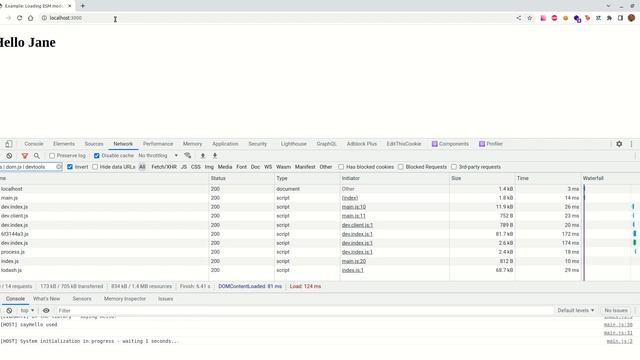Click the pink extension icon beside the star
This screenshot has height=360, width=640.
[x=543, y=18]
